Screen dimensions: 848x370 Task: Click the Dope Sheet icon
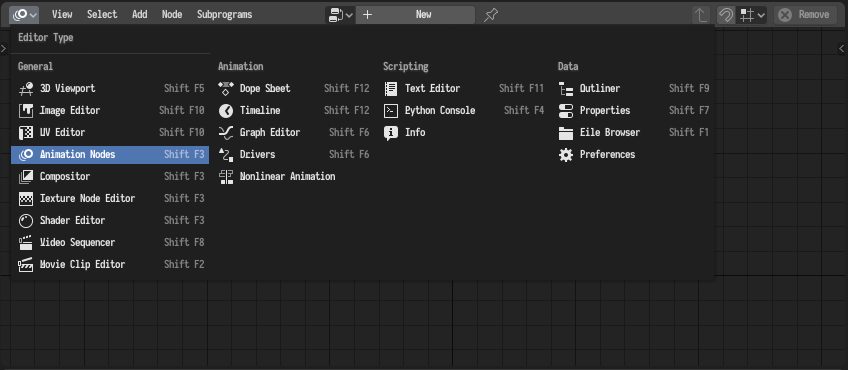click(x=226, y=89)
